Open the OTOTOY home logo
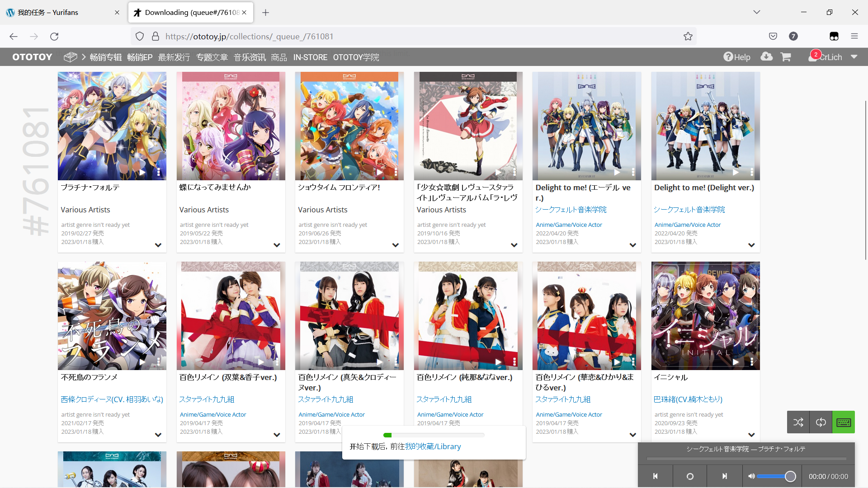 point(32,57)
